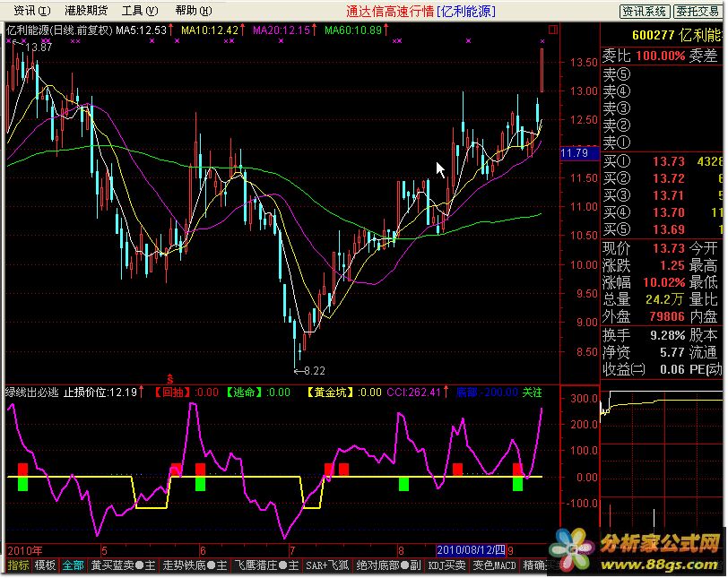
Task: Click the 委托交易 button
Action: coord(698,11)
